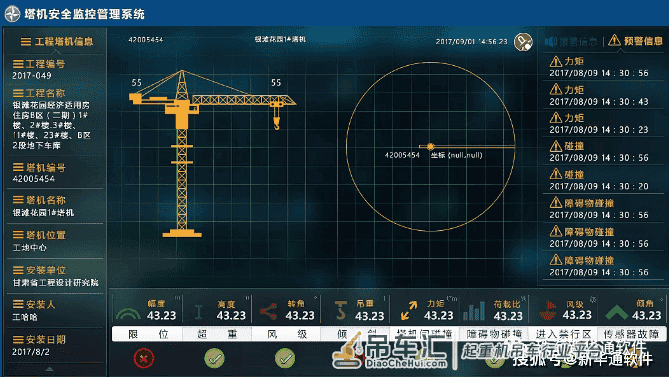Click the round icon next to the timestamp
Viewport: 669px width, 377px height.
523,42
